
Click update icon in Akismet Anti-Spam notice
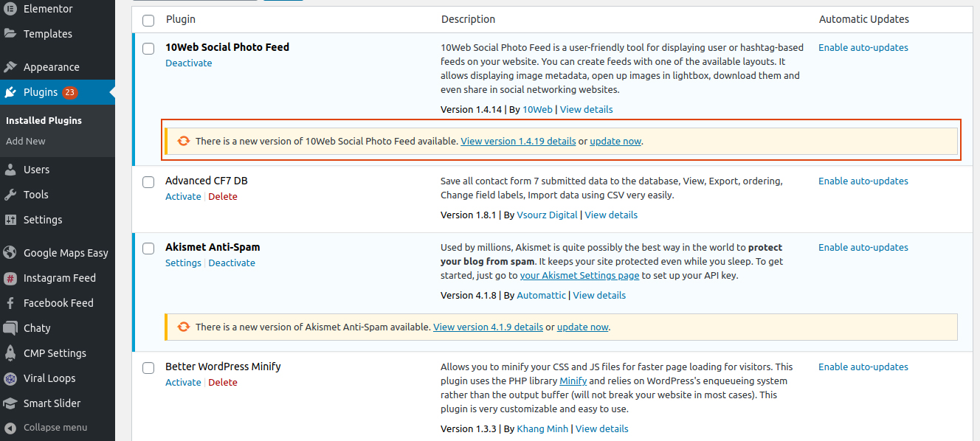[183, 327]
